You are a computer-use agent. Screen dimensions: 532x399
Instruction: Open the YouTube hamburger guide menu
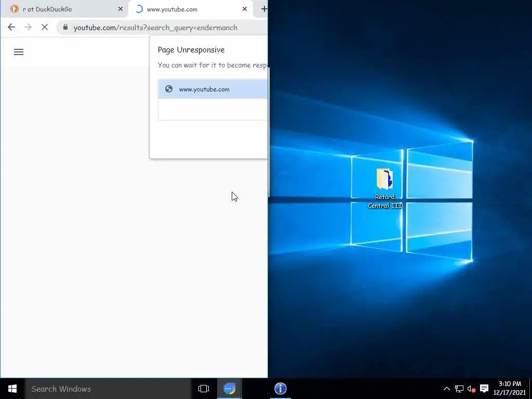tap(19, 52)
